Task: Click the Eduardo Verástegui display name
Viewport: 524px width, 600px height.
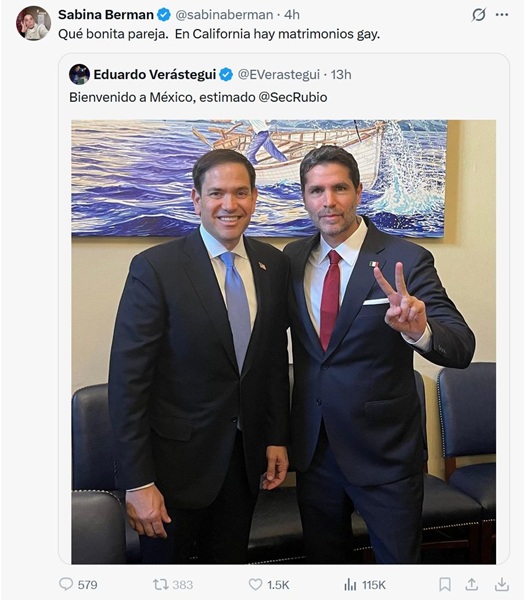Action: (155, 74)
